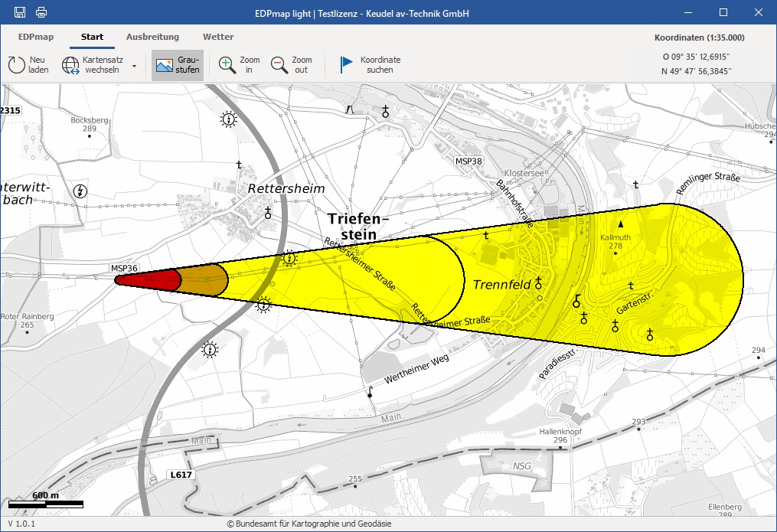This screenshot has width=777, height=532.
Task: Reload the map with Neu laden
Action: 28,65
